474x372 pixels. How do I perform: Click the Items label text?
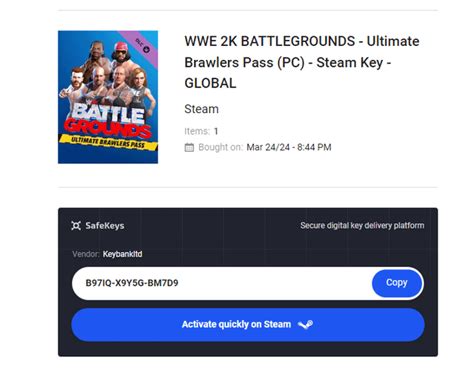[x=197, y=131]
